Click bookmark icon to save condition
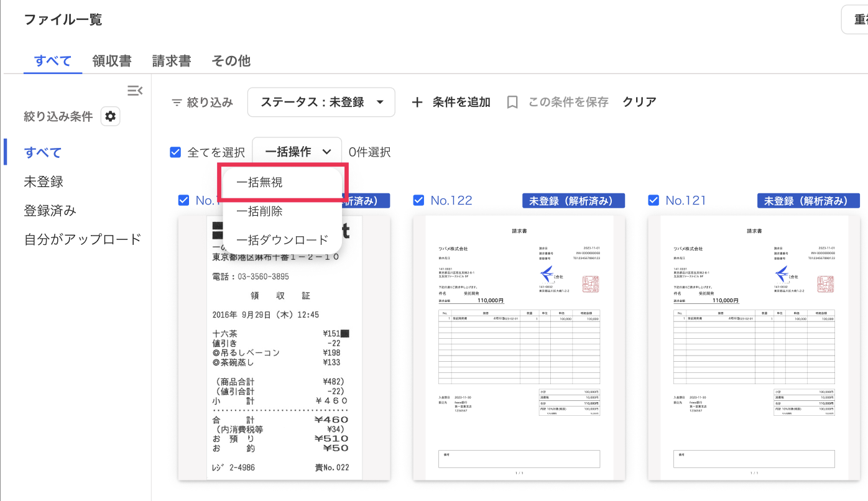The image size is (868, 501). point(512,103)
